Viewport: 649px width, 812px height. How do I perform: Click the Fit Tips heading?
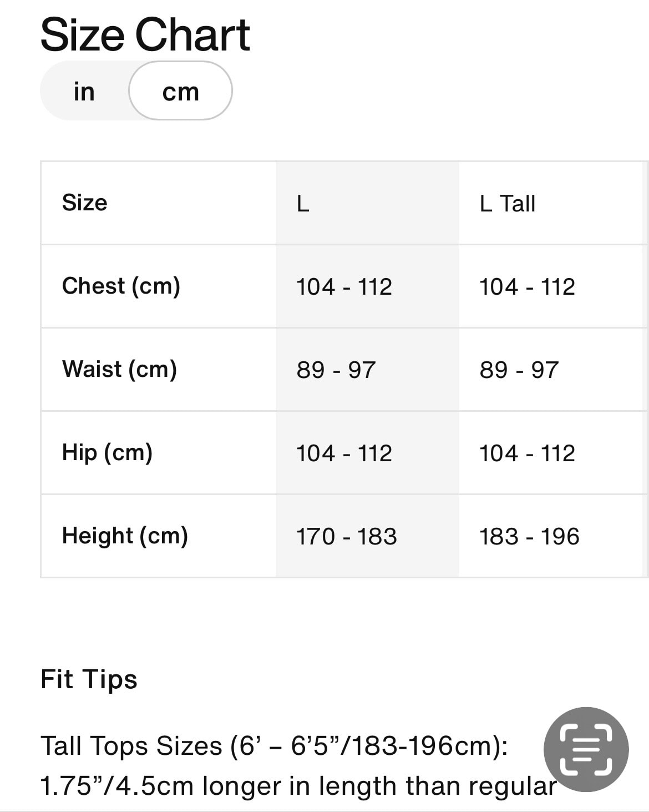tap(89, 679)
